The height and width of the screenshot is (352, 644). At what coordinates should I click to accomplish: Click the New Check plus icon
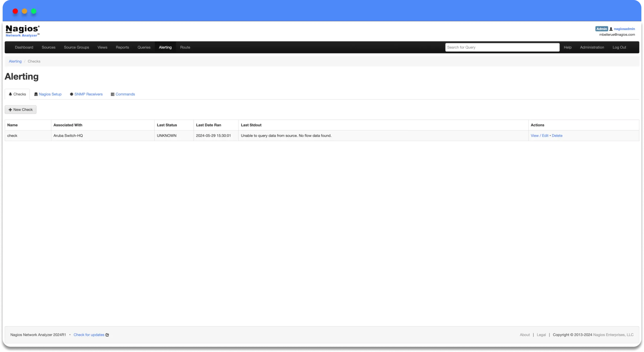tap(10, 109)
